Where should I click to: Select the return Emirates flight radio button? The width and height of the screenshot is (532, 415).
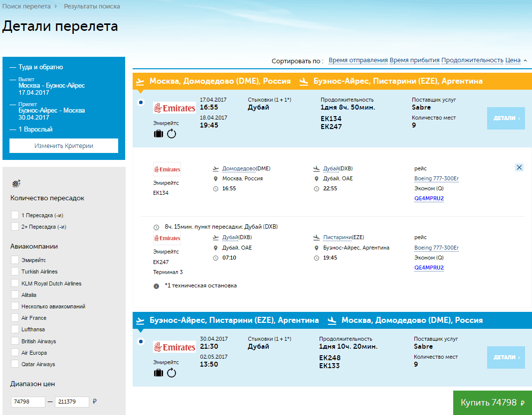point(141,341)
